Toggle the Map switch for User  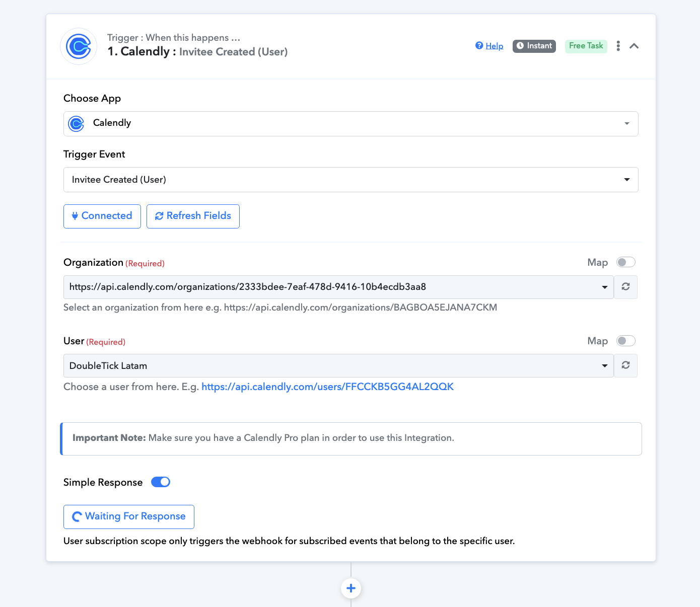coord(626,341)
